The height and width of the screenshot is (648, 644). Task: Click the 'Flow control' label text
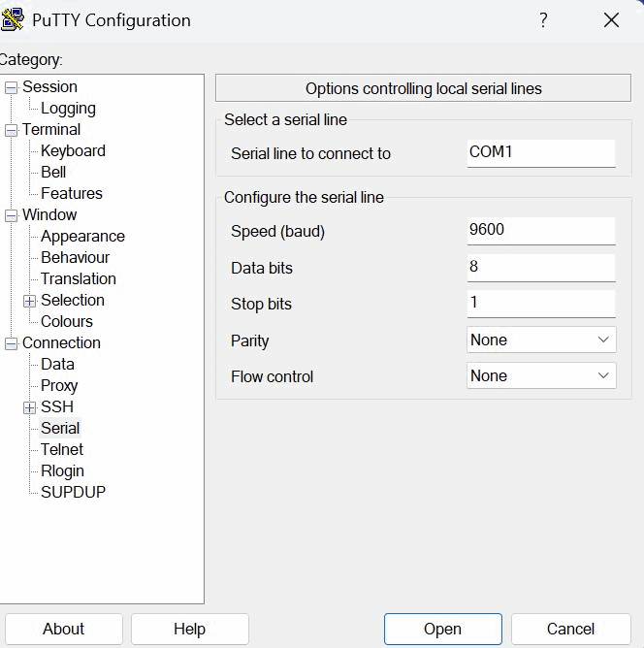pos(272,377)
